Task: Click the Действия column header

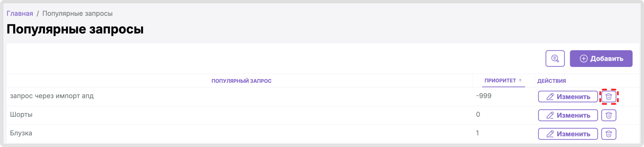Action: tap(552, 81)
